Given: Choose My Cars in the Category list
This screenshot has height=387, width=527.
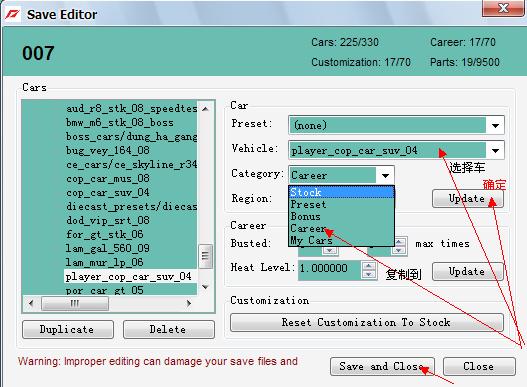Looking at the screenshot, I should click(x=341, y=240).
